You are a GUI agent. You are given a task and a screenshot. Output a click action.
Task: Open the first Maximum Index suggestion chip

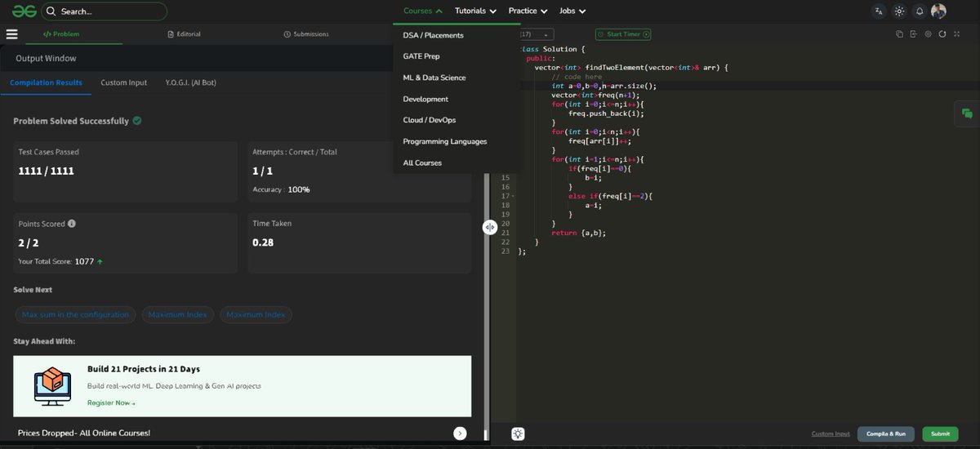pyautogui.click(x=178, y=314)
